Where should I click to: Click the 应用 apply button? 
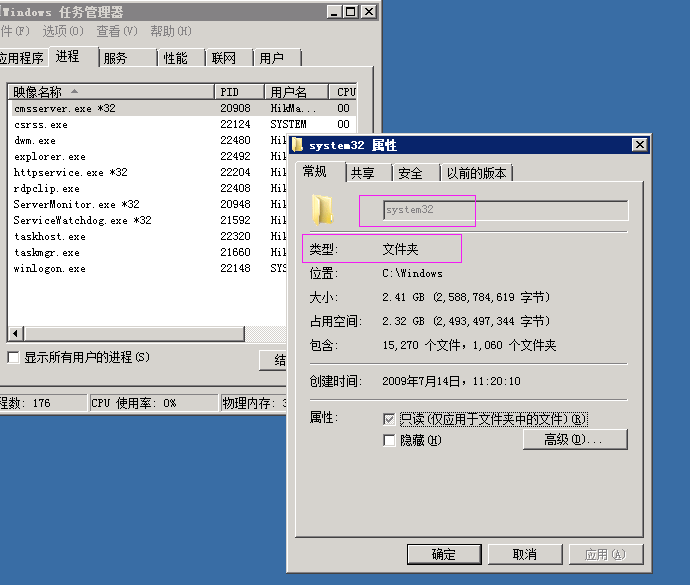[606, 554]
